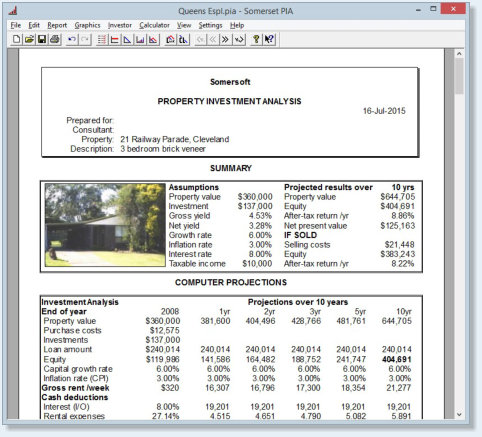This screenshot has width=482, height=437.
Task: Open the red and blue line graph icon
Action: coord(153,39)
